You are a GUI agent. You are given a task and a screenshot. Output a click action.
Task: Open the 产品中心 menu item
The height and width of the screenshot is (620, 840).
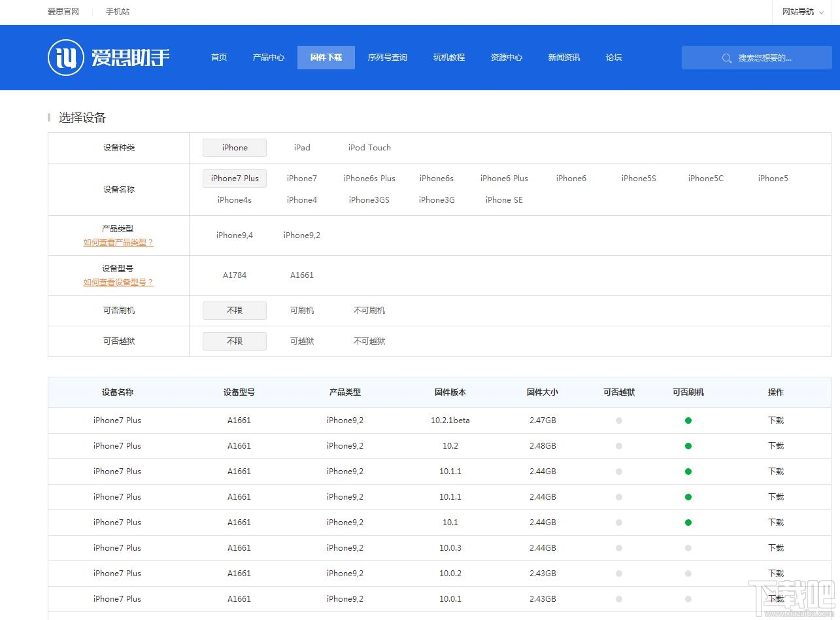[x=269, y=58]
